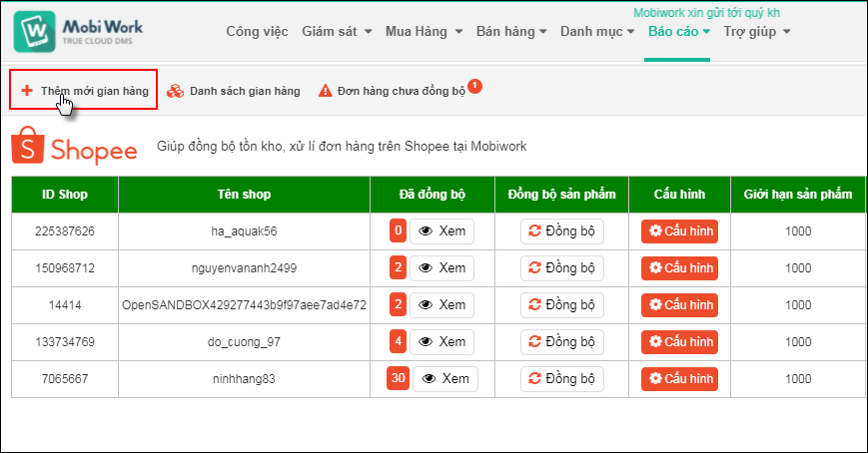This screenshot has height=453, width=868.
Task: Expand the Mua Hàng dropdown menu
Action: point(425,32)
